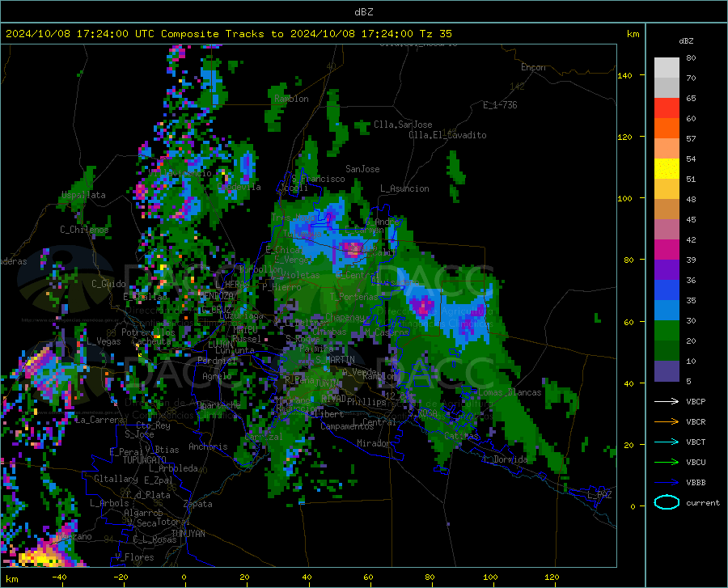Click the Zapata map label
Screen dimensions: 728x588
click(198, 504)
